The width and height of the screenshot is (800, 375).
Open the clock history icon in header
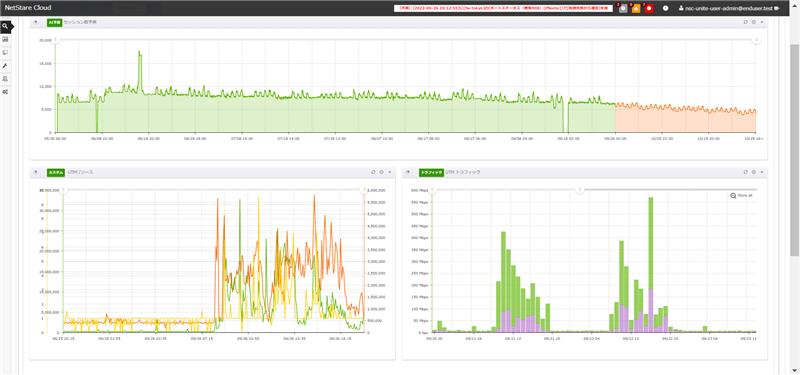(666, 9)
